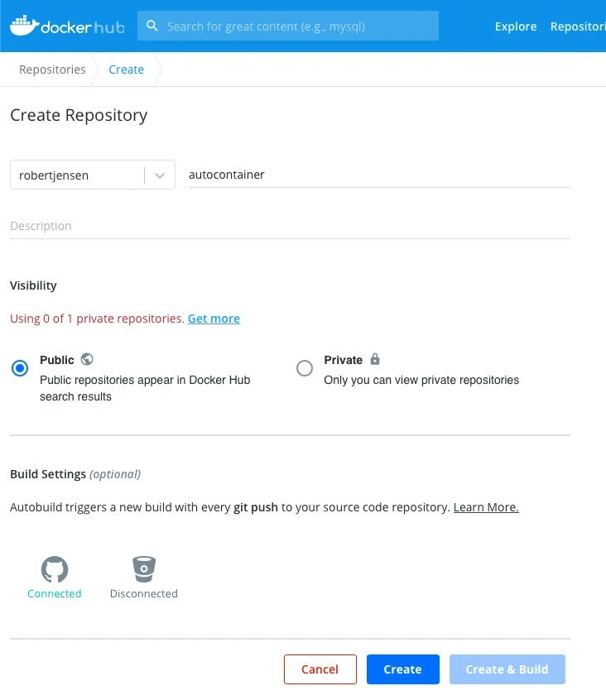Click the Docker Hub whale logo

[x=67, y=26]
